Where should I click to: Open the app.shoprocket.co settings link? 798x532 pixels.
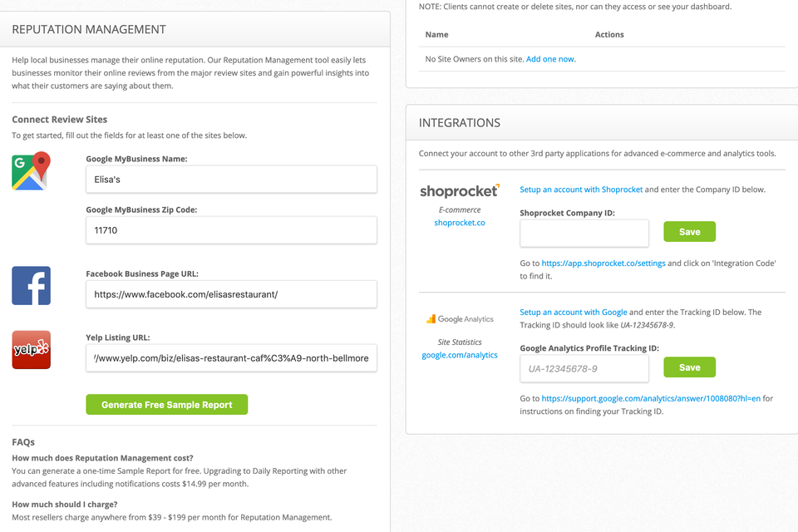603,264
